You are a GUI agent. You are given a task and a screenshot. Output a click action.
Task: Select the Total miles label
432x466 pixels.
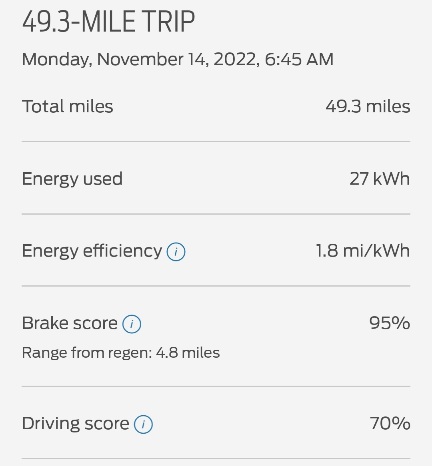(68, 106)
